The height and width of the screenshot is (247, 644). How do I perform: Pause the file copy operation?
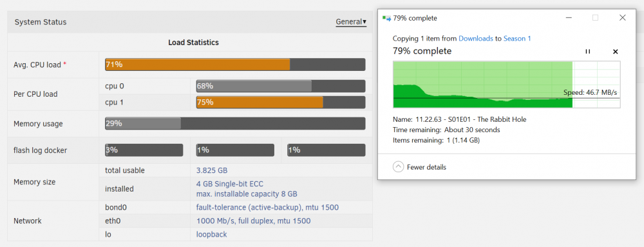[588, 52]
